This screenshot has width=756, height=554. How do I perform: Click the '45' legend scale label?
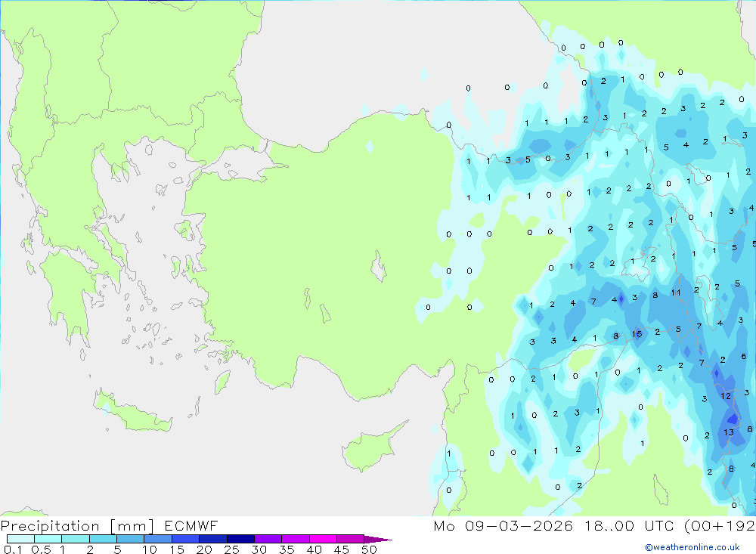pyautogui.click(x=342, y=549)
